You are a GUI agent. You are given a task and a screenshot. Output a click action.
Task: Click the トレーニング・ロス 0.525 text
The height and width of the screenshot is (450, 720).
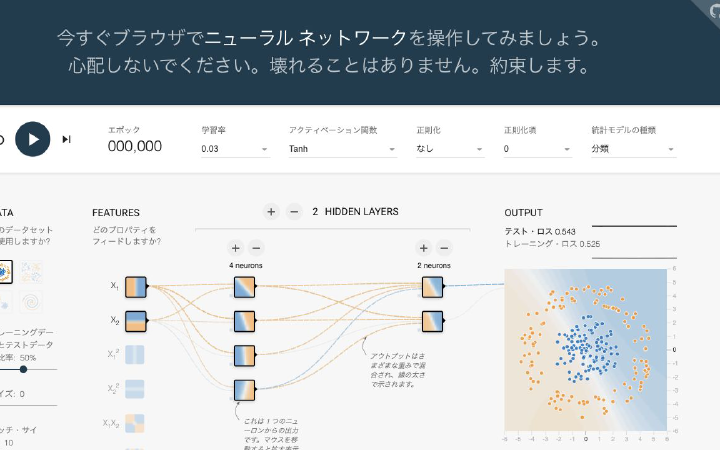click(552, 244)
